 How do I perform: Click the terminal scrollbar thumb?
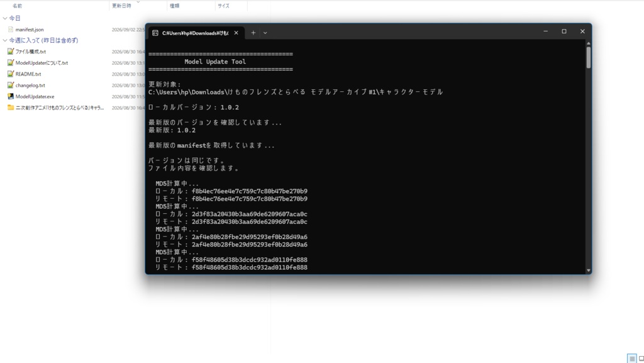pos(589,57)
